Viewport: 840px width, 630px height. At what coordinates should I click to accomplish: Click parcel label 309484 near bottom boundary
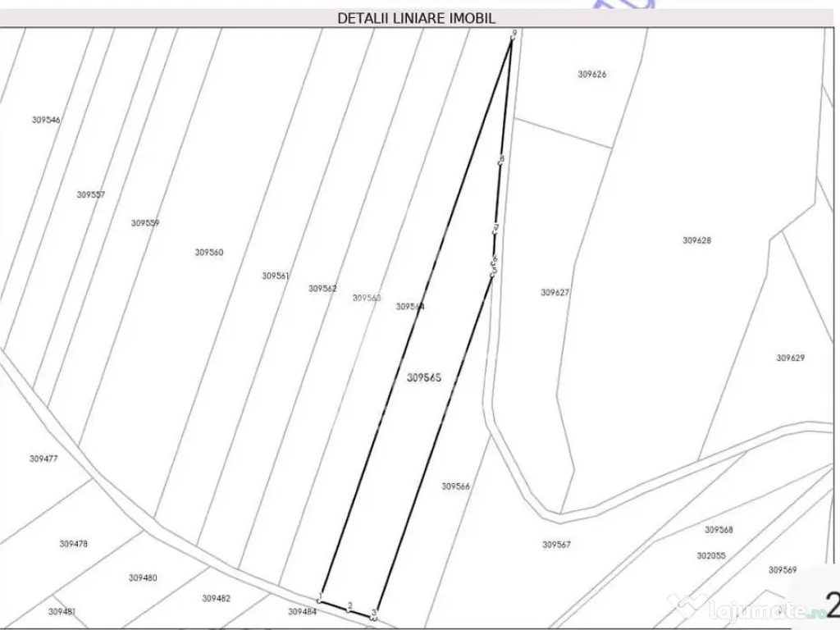point(302,611)
